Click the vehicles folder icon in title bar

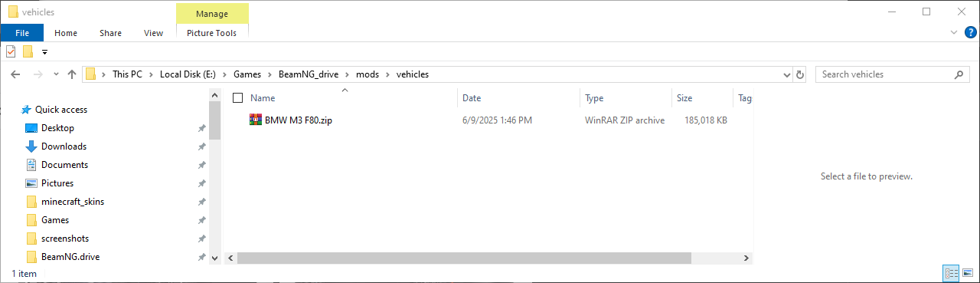click(13, 12)
